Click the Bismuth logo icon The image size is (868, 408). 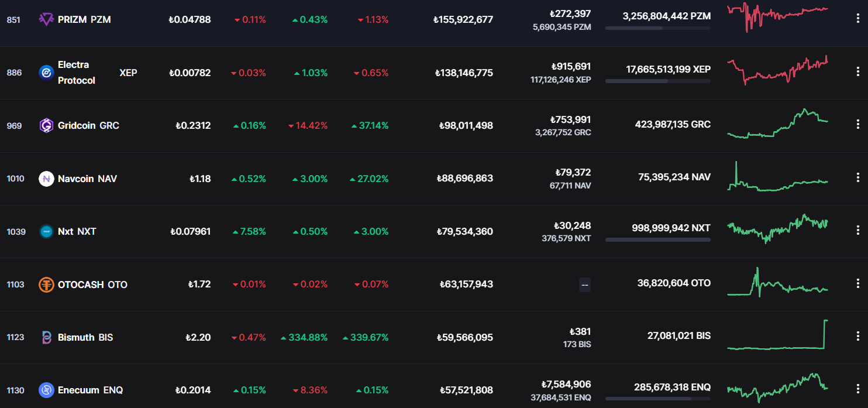(x=46, y=337)
